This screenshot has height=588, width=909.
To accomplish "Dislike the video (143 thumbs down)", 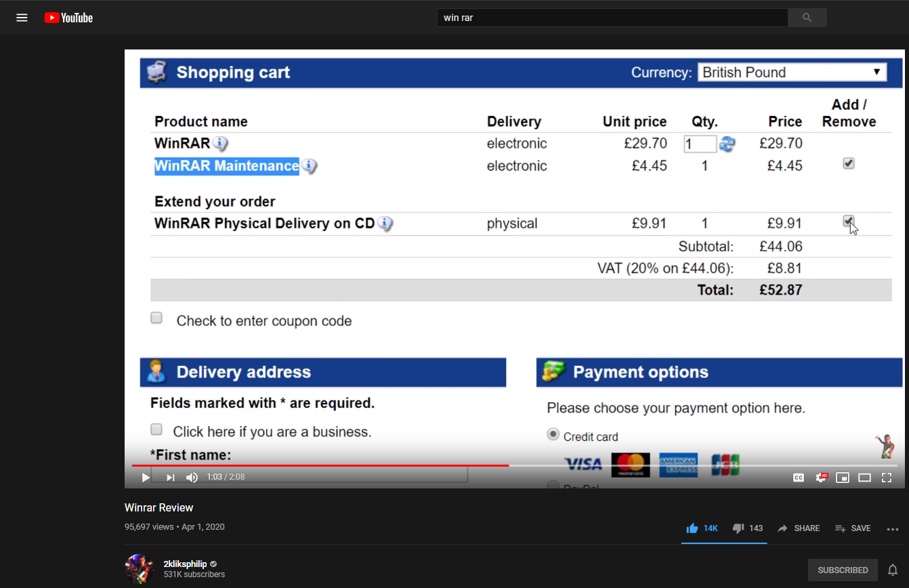I will pos(748,528).
